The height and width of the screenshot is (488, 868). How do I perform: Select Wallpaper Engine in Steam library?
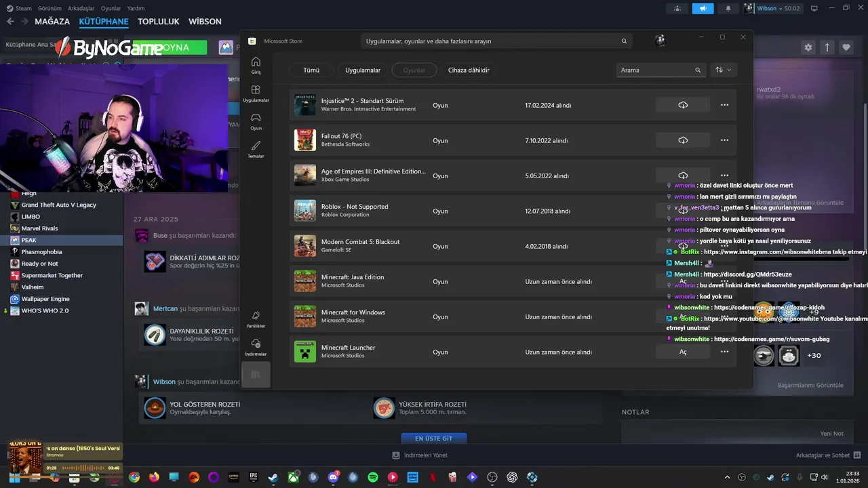pyautogui.click(x=45, y=299)
